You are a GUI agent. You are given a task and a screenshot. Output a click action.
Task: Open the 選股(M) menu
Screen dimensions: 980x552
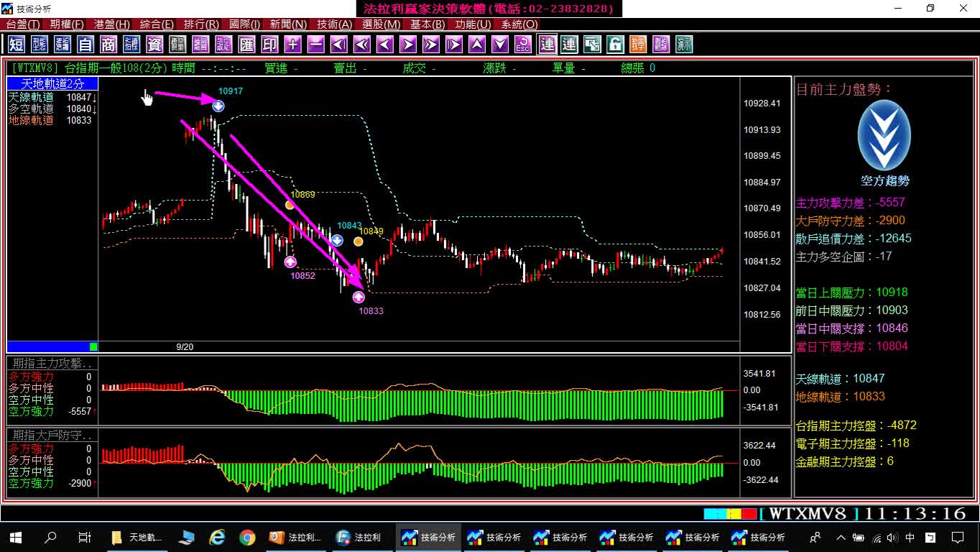point(382,24)
